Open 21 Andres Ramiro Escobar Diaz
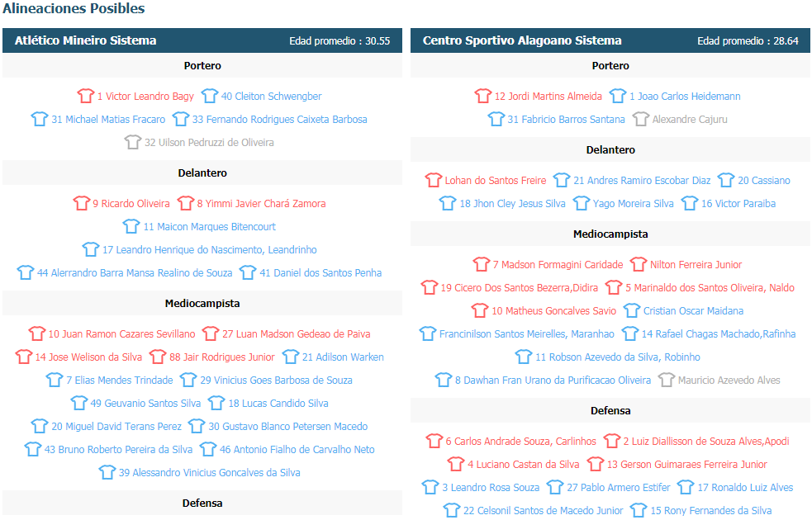 click(x=642, y=181)
